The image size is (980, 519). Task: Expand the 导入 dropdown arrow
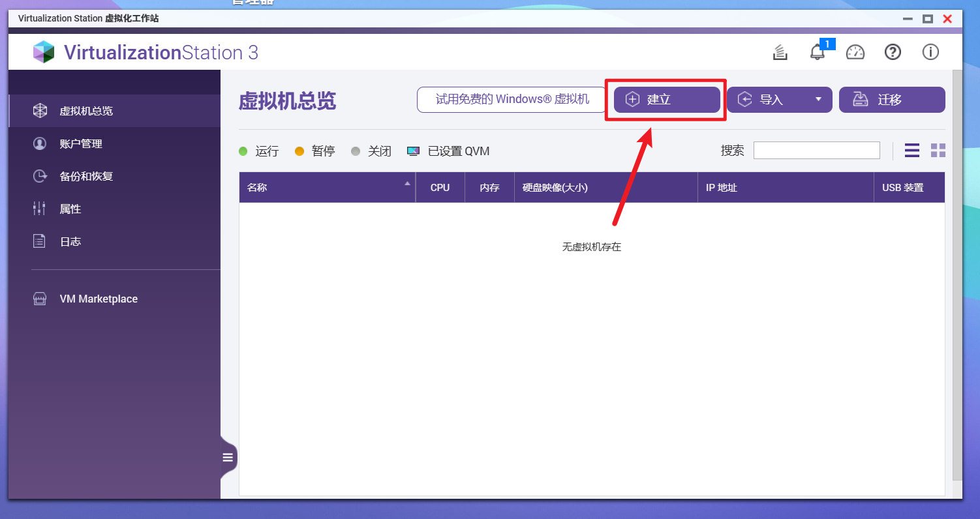818,100
